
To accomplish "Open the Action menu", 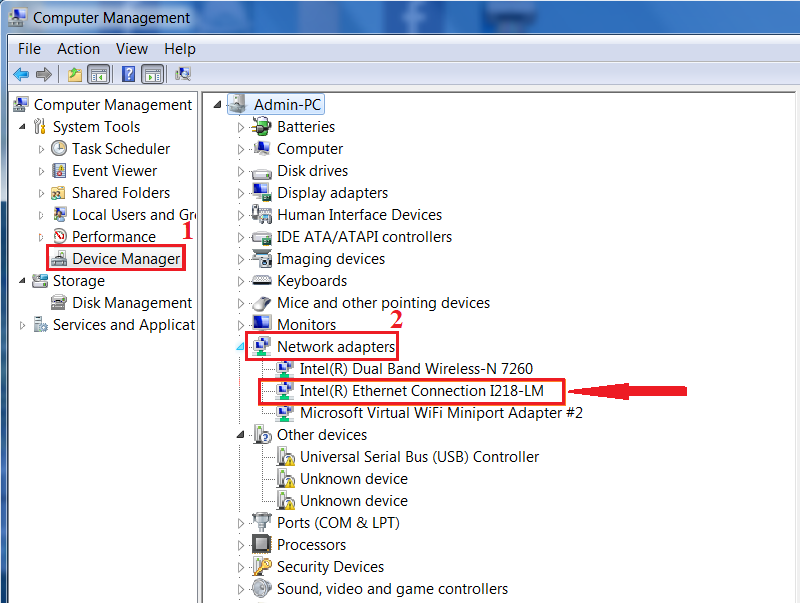I will point(78,49).
